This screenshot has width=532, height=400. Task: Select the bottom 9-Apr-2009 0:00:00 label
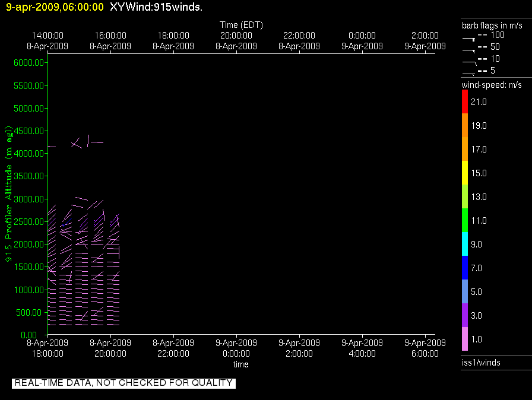tap(236, 348)
